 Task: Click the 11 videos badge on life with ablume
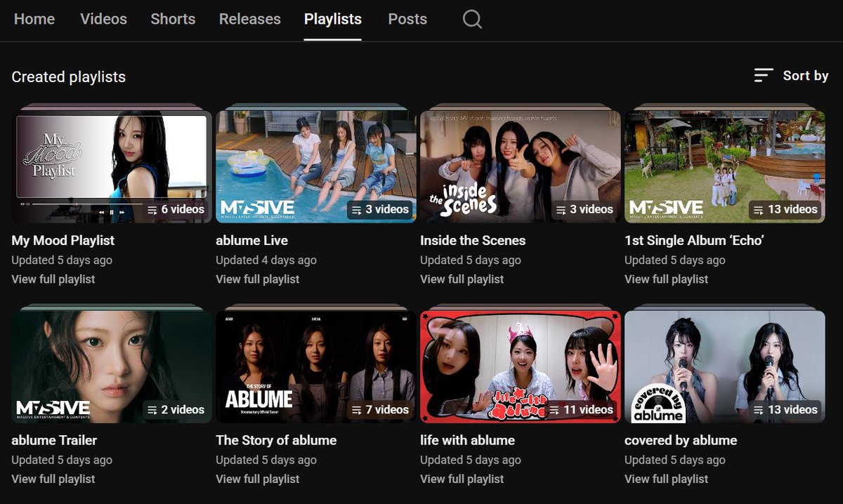(x=581, y=409)
